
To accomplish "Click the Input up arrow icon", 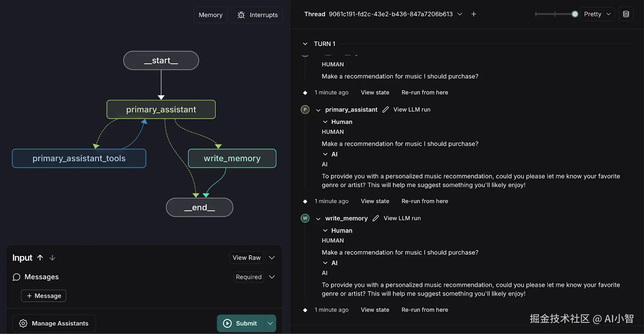I will pyautogui.click(x=40, y=258).
